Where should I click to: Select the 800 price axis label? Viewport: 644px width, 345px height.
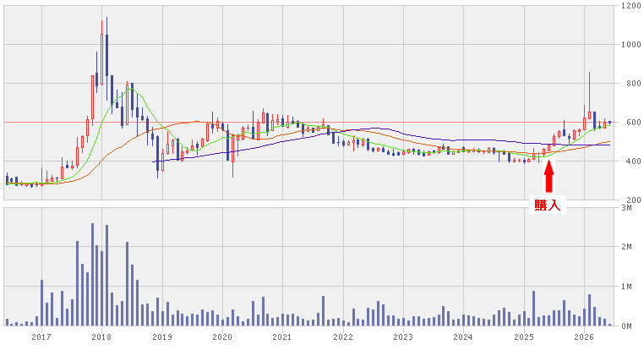pyautogui.click(x=635, y=84)
